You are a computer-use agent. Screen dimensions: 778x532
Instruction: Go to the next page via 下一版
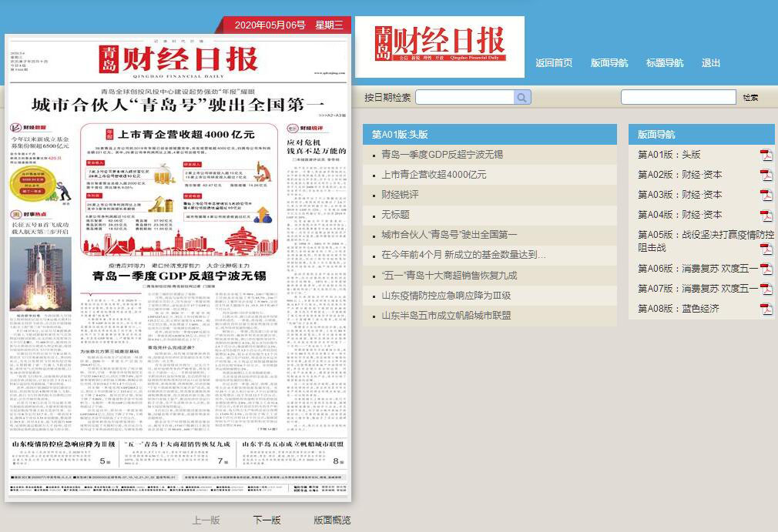pos(267,520)
